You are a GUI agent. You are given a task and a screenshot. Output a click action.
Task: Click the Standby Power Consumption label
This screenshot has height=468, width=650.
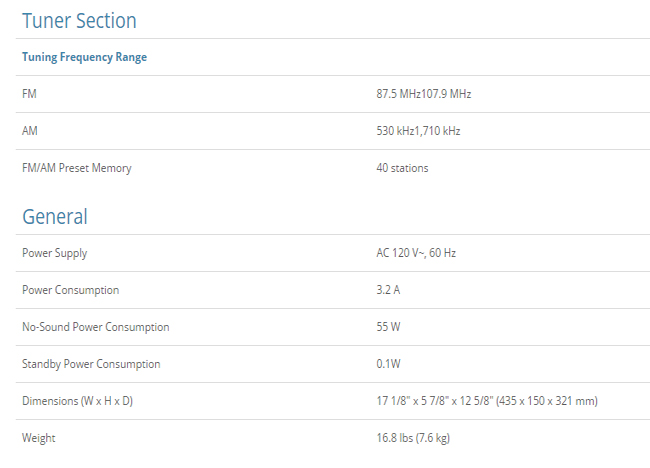pyautogui.click(x=91, y=364)
